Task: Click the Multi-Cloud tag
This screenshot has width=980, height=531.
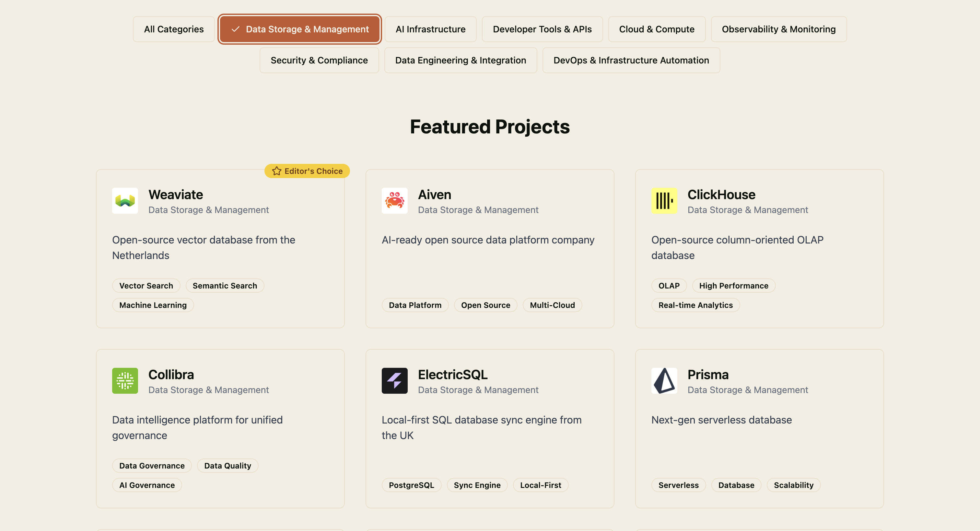Action: point(553,305)
